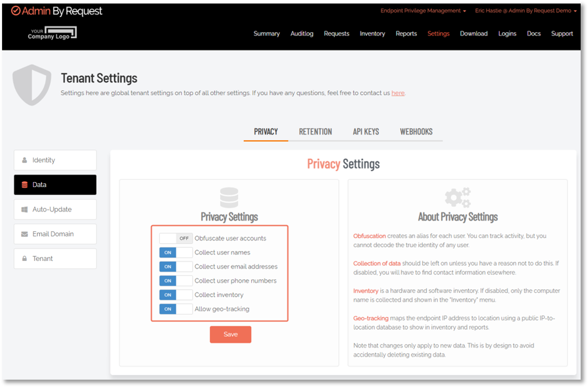Open Endpoint Privilege Management dropdown
Screen dimensions: 588x387
pos(423,11)
